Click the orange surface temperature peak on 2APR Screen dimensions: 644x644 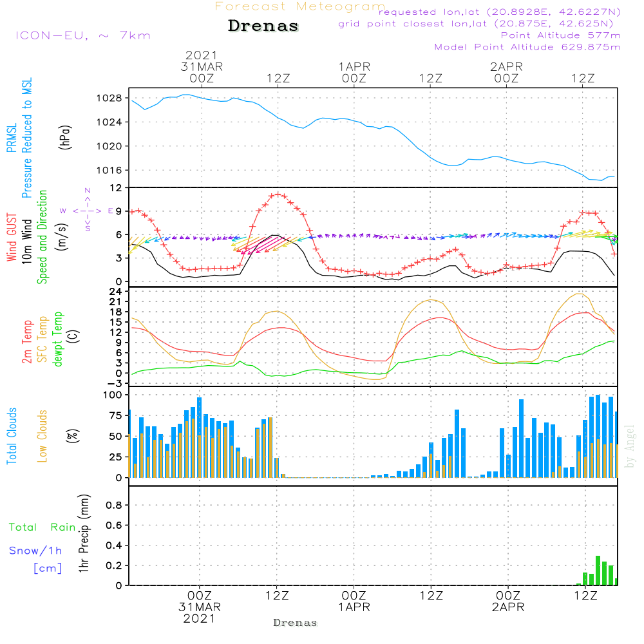(x=580, y=294)
